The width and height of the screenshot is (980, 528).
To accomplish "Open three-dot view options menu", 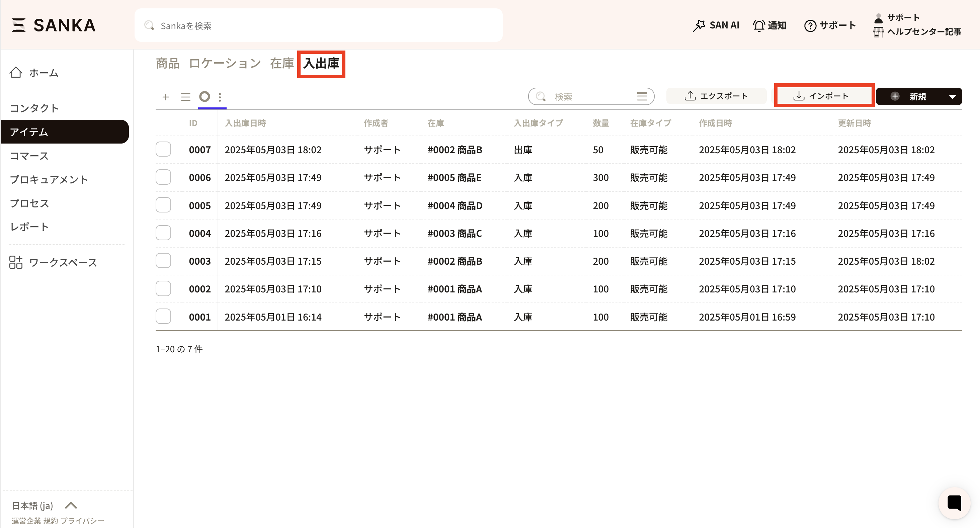I will point(220,97).
